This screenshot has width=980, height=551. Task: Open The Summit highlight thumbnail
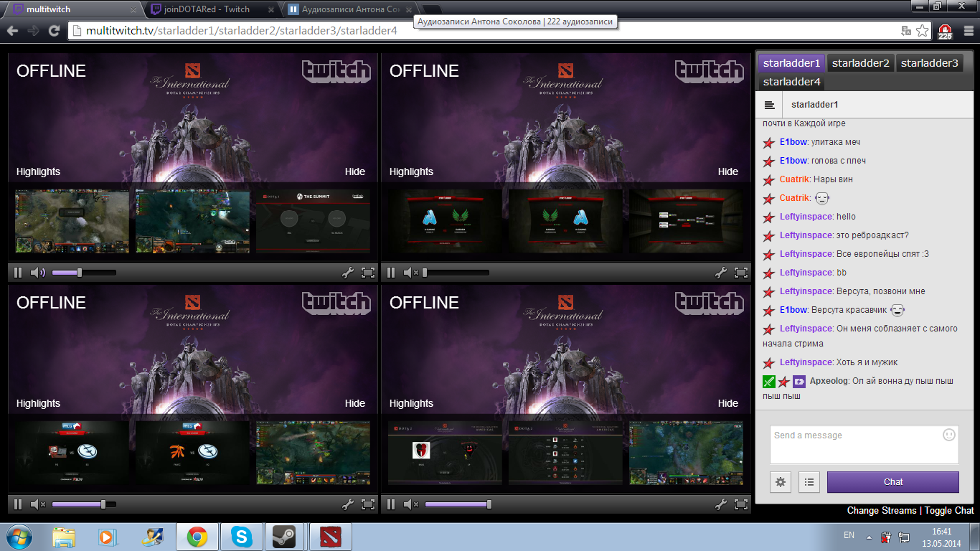(314, 221)
